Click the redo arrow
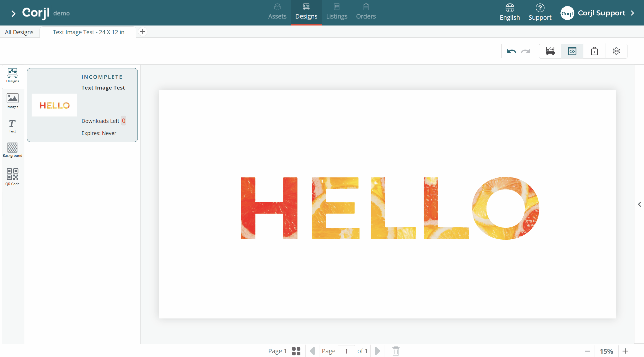644x357 pixels. click(x=525, y=51)
